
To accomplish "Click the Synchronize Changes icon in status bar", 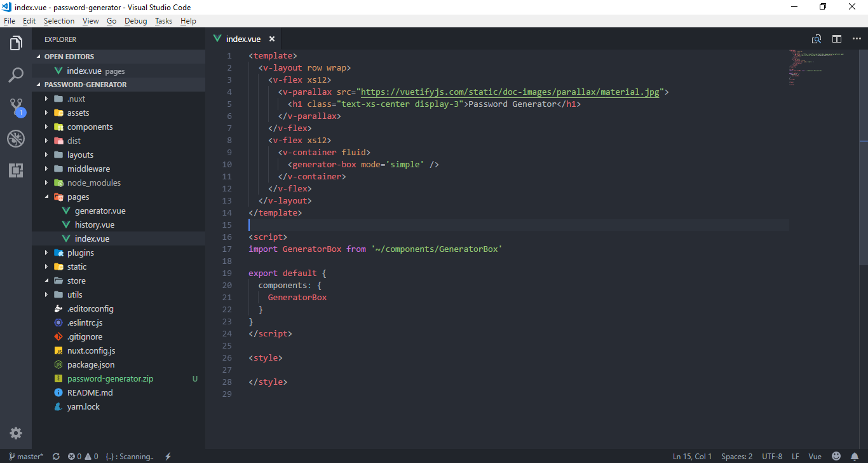I will coord(56,456).
